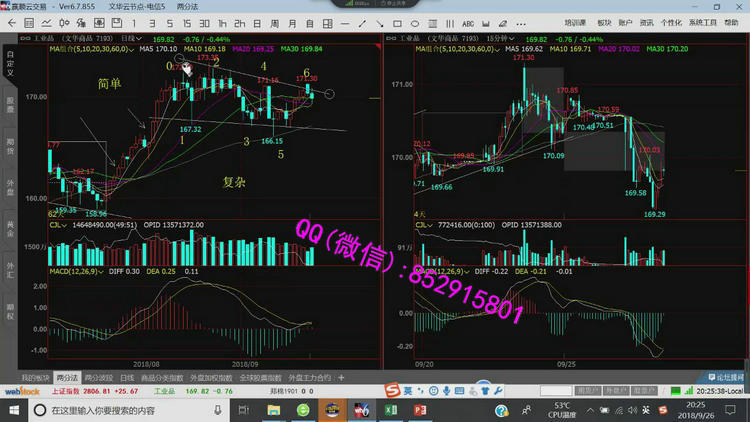The width and height of the screenshot is (750, 422).
Task: Add a new page with plus button
Action: coord(342,378)
